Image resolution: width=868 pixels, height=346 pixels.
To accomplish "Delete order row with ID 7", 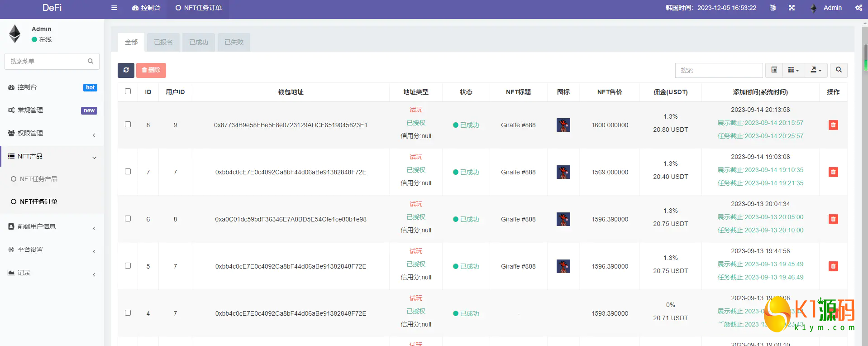I will [833, 172].
